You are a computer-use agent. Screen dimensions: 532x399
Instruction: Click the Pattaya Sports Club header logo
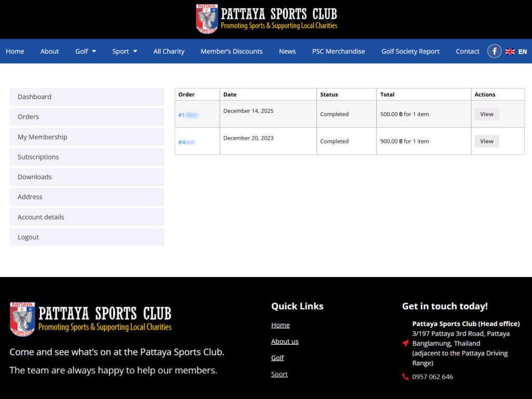click(266, 19)
